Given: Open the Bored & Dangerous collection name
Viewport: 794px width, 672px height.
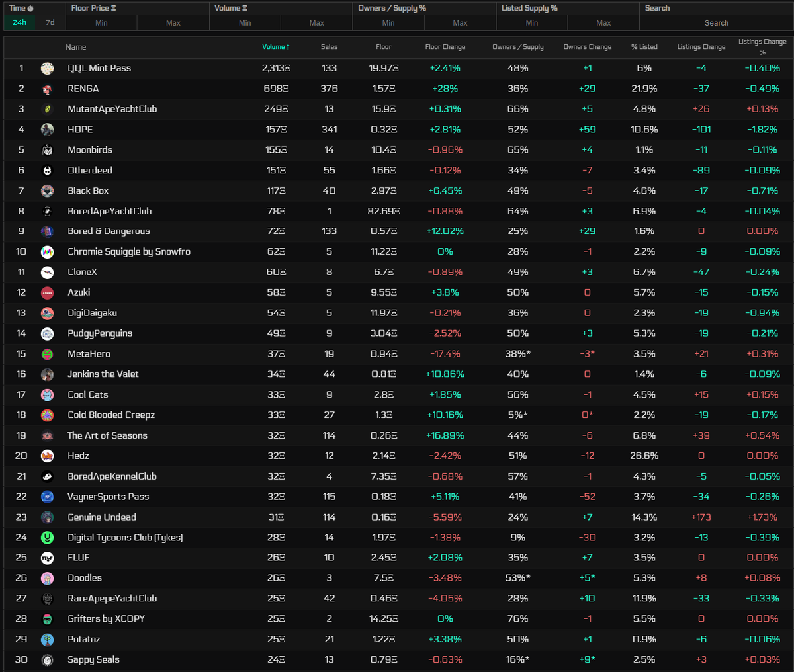Looking at the screenshot, I should (109, 231).
